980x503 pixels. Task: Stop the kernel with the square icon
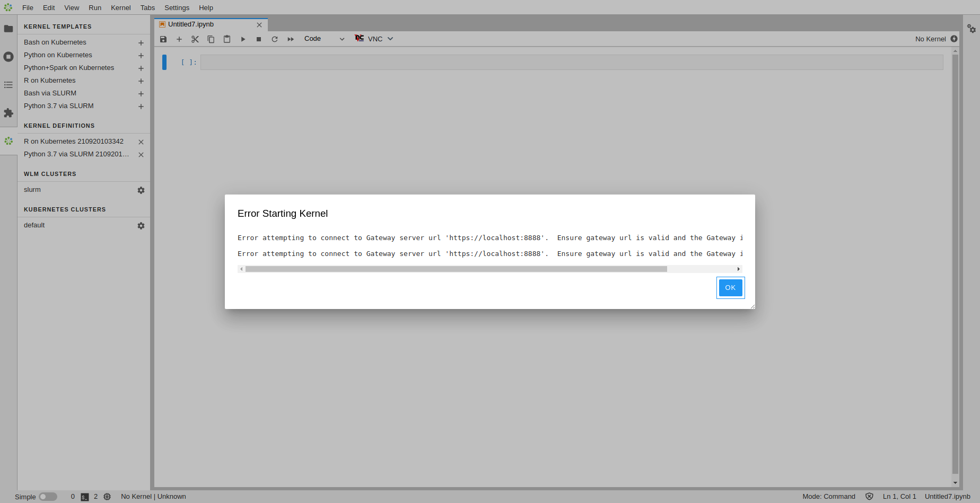pyautogui.click(x=258, y=39)
